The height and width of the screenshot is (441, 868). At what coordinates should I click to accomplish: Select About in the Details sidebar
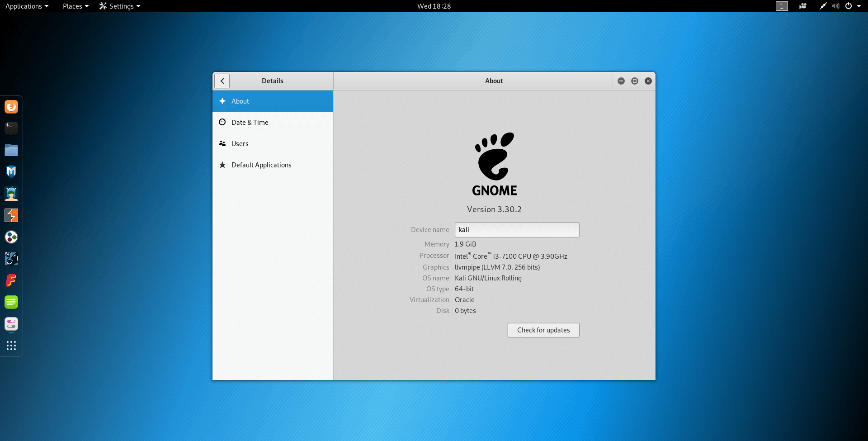[x=273, y=101]
